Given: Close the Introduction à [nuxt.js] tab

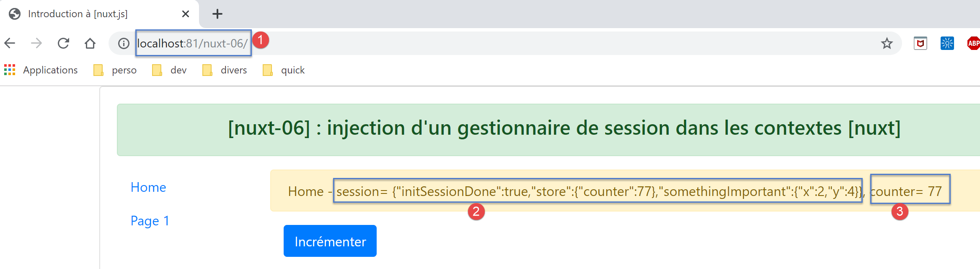Looking at the screenshot, I should [x=186, y=14].
